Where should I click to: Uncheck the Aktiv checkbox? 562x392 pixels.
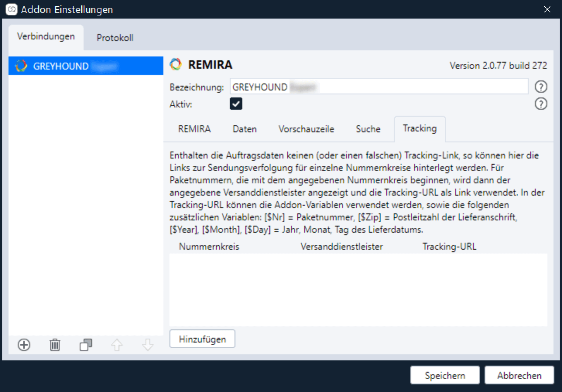point(236,104)
